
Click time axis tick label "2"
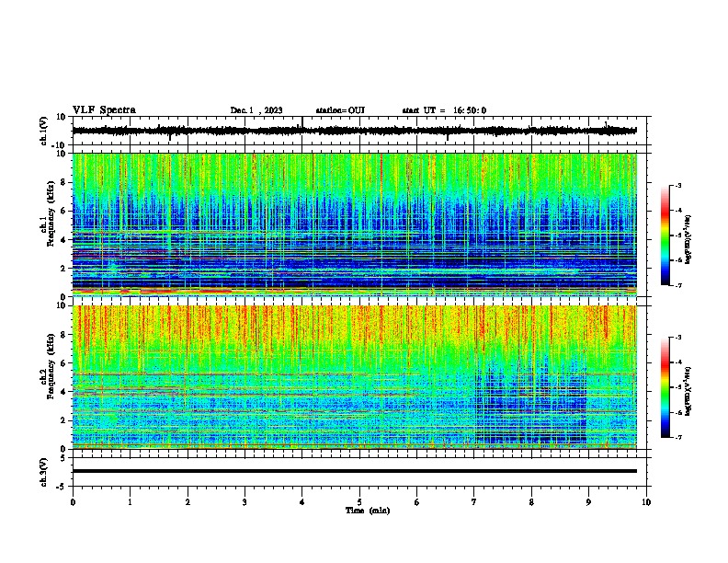188,501
